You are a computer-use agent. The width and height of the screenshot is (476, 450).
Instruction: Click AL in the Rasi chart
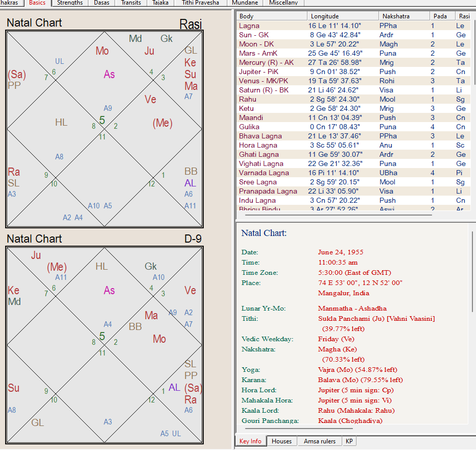click(x=191, y=183)
